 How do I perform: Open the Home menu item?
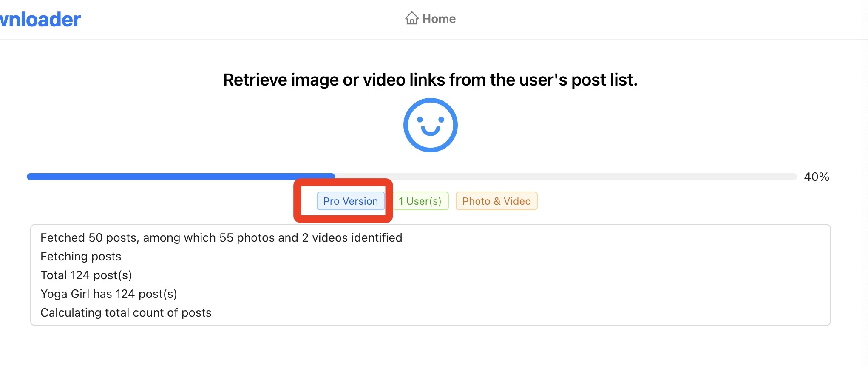438,19
